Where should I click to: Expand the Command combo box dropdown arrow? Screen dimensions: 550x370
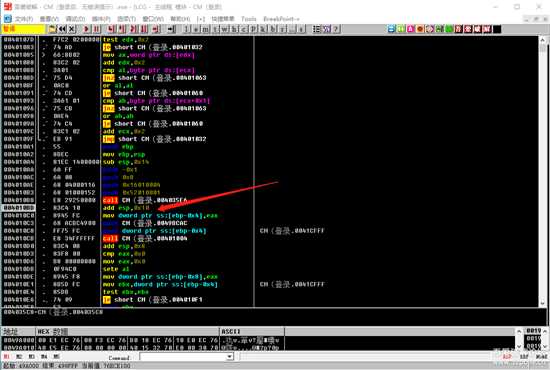coord(229,357)
